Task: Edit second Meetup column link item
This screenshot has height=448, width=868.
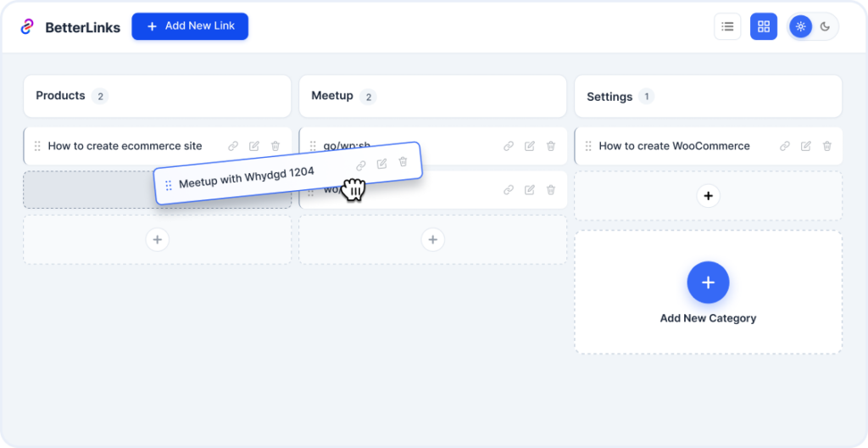Action: click(530, 190)
